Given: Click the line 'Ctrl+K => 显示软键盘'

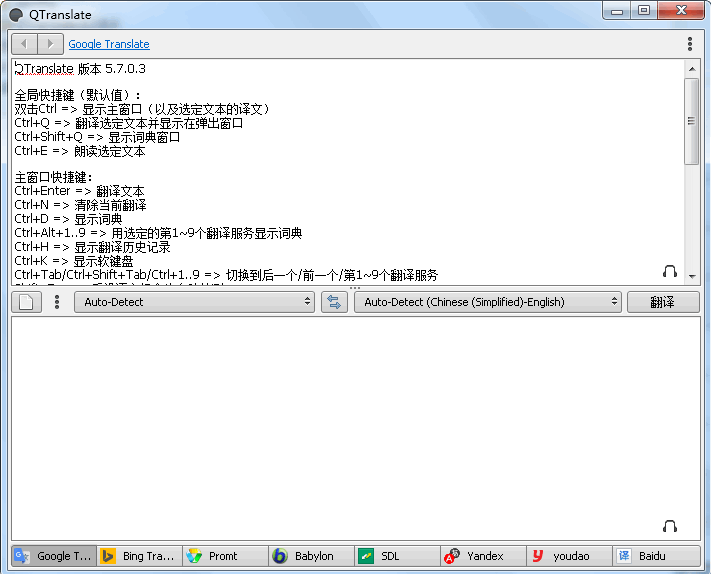Looking at the screenshot, I should [74, 261].
